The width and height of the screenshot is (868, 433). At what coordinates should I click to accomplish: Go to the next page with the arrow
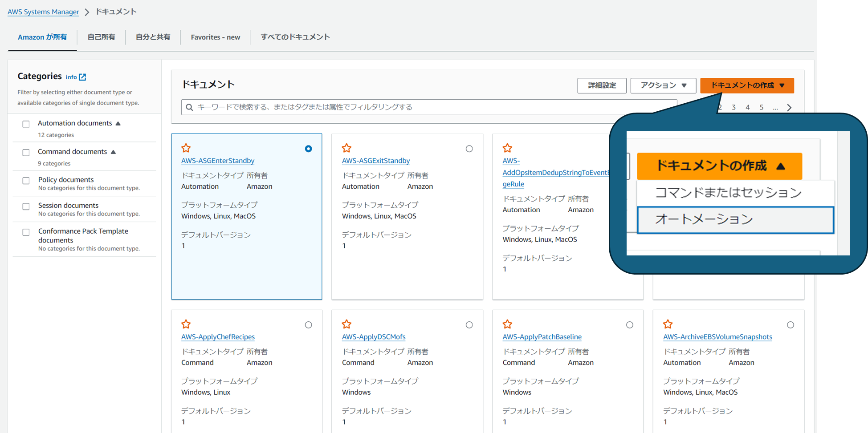pyautogui.click(x=789, y=107)
